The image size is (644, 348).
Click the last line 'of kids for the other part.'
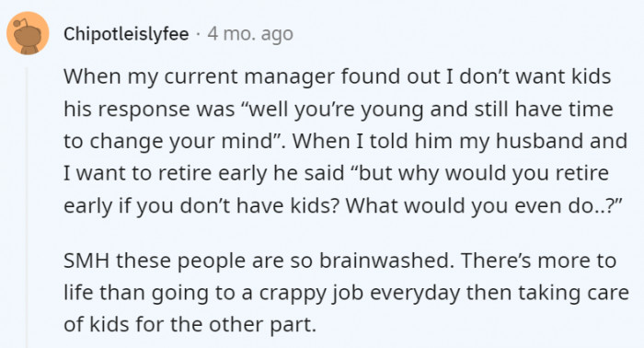point(190,325)
